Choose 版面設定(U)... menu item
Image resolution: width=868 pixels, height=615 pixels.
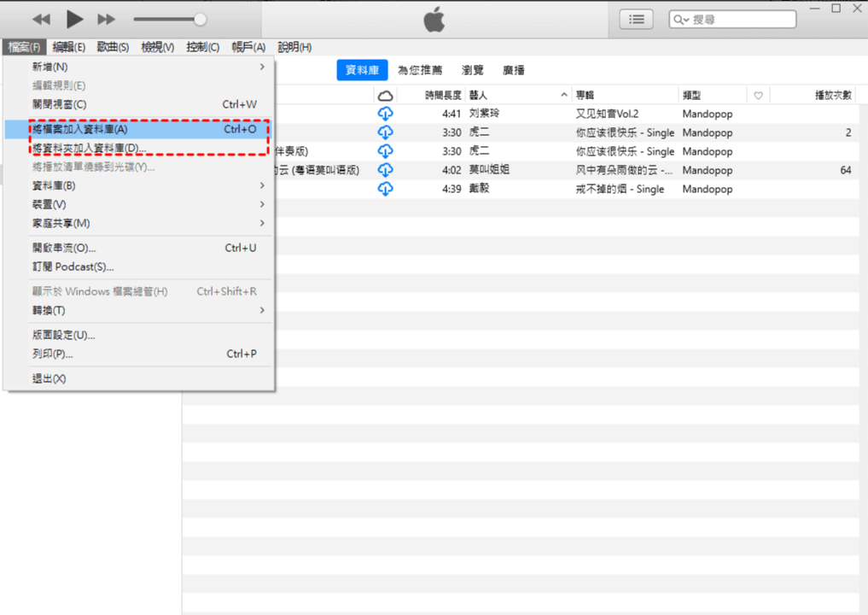pos(138,335)
